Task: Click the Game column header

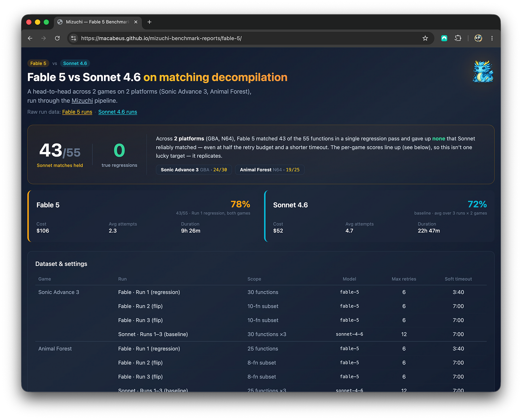Action: pyautogui.click(x=44, y=279)
